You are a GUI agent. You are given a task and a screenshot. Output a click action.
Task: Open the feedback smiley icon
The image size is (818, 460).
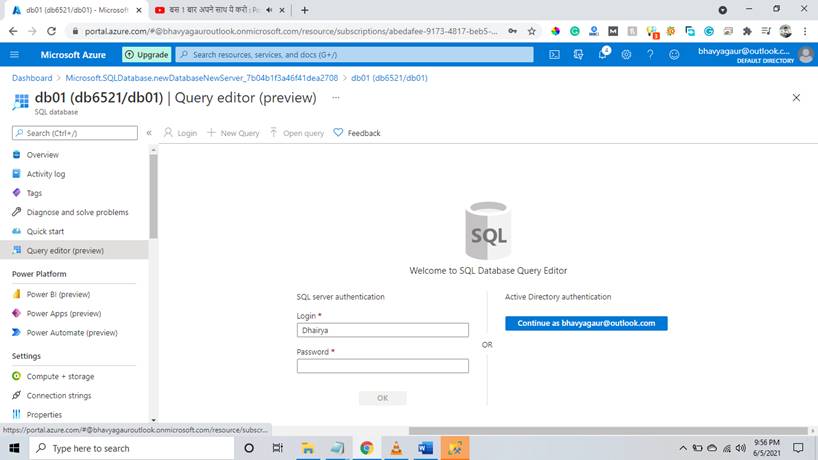pos(674,54)
